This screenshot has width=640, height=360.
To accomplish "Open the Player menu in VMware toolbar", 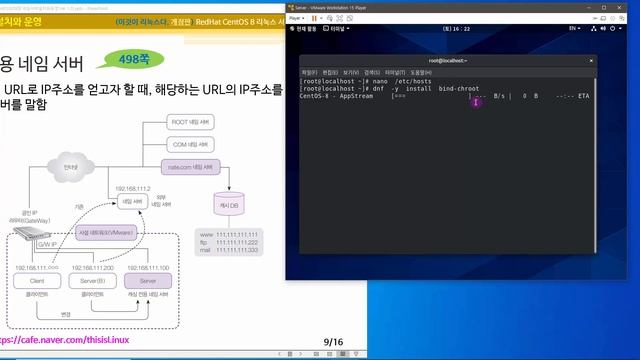I will [296, 18].
